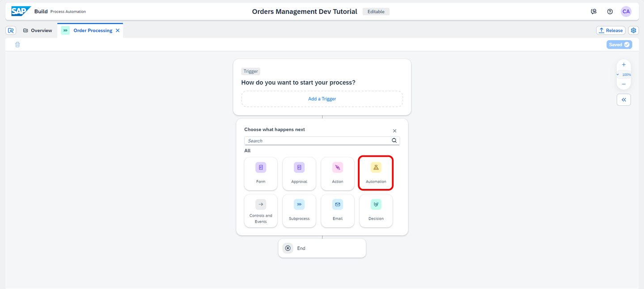Click Add a Trigger

322,99
